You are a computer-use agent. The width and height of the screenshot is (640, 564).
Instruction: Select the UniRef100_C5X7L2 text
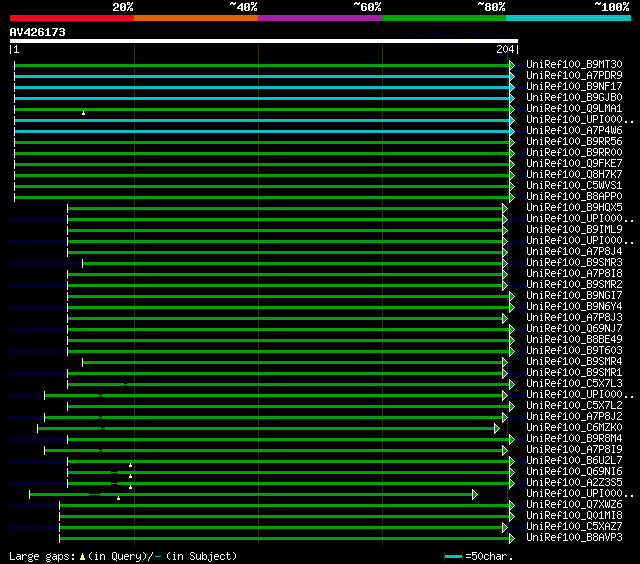tap(574, 406)
